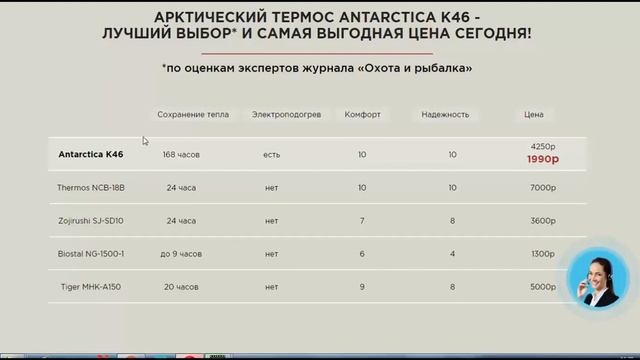Screen dimensions: 640x360
Task: Click comfort score '10' in the Antarctica K46 row
Action: (362, 155)
